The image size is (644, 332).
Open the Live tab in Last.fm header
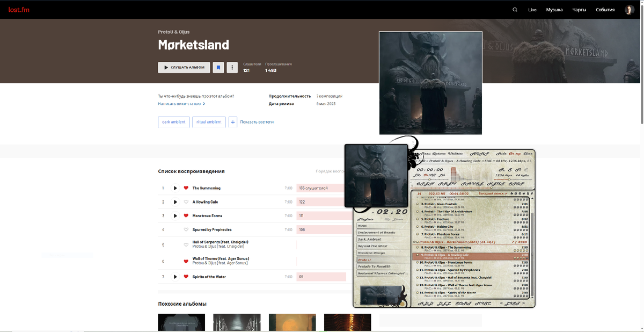[x=532, y=10]
